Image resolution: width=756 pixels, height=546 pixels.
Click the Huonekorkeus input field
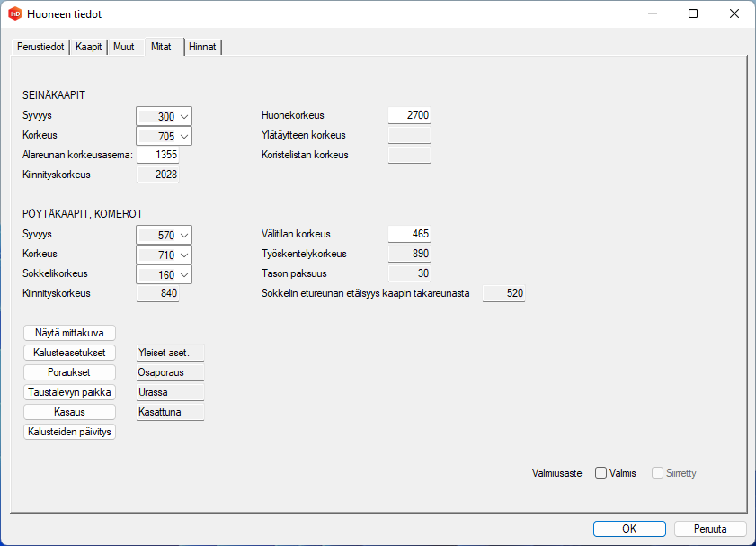[409, 115]
